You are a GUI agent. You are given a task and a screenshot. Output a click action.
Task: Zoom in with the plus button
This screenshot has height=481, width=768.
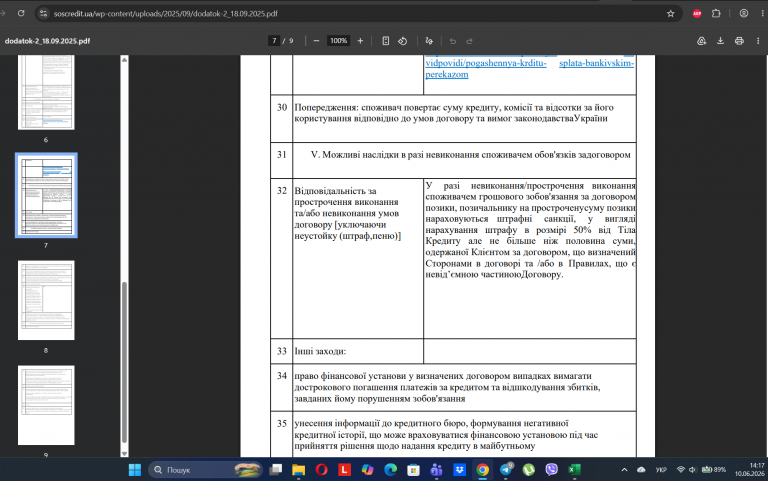coord(360,41)
